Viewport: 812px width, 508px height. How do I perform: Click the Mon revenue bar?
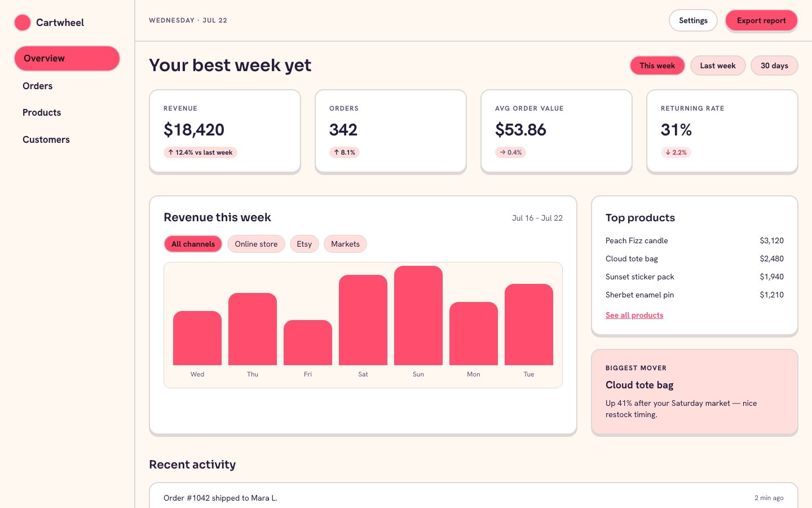tap(474, 334)
